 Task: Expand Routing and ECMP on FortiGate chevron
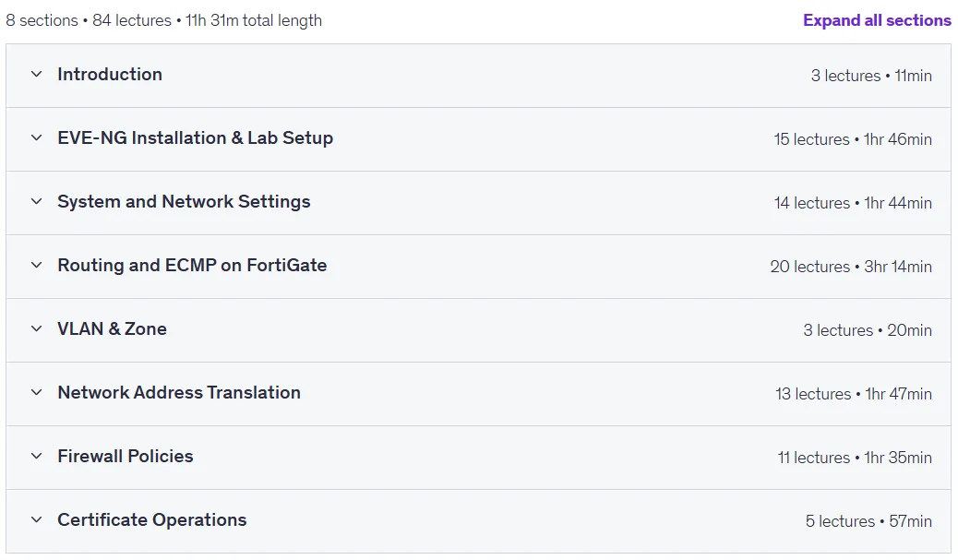tap(37, 265)
